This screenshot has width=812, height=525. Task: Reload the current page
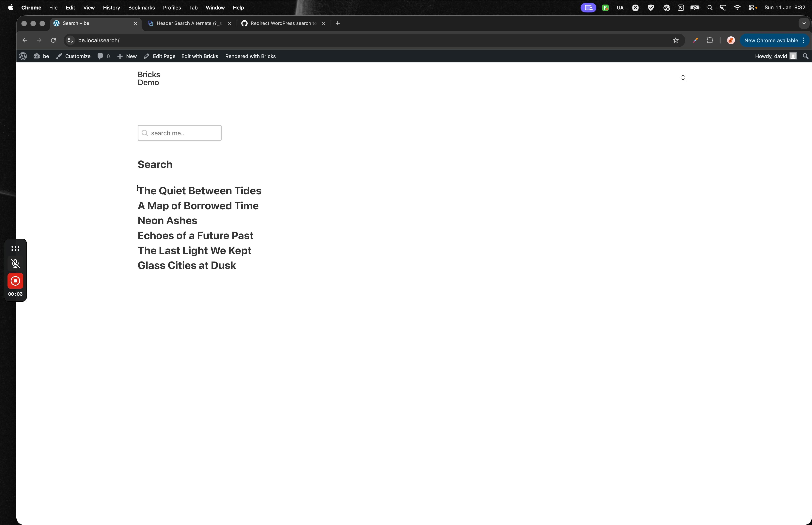53,40
